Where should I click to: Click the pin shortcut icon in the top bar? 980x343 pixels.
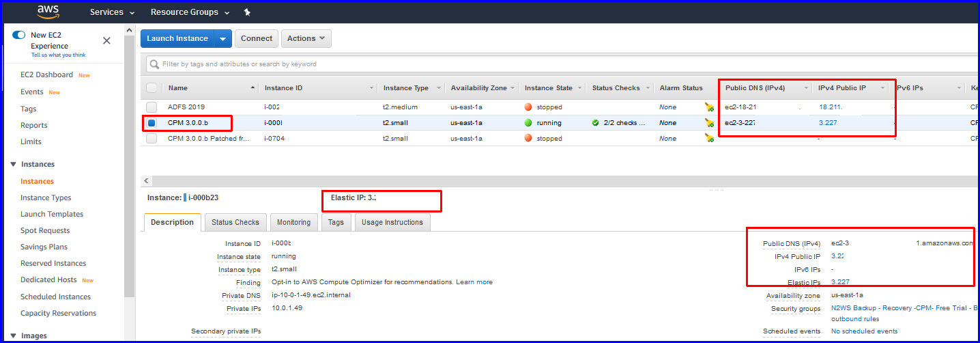(x=247, y=12)
